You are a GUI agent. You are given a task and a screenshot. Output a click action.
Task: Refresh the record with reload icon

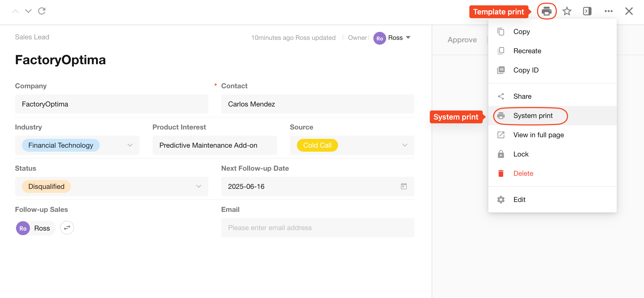click(x=42, y=11)
